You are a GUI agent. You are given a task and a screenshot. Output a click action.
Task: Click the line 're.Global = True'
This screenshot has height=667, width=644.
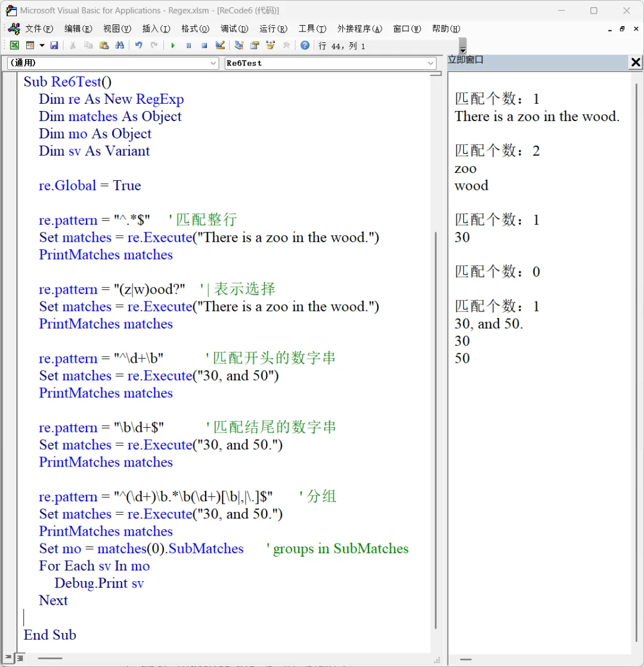click(89, 186)
